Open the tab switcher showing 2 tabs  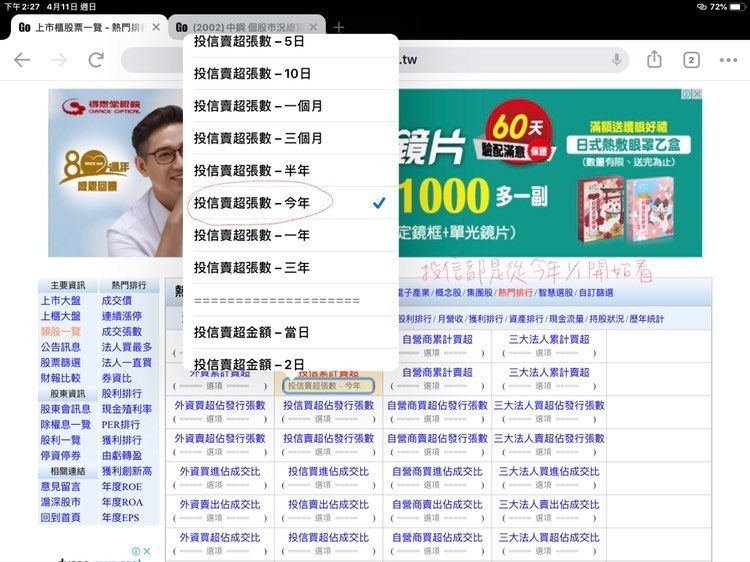click(691, 60)
